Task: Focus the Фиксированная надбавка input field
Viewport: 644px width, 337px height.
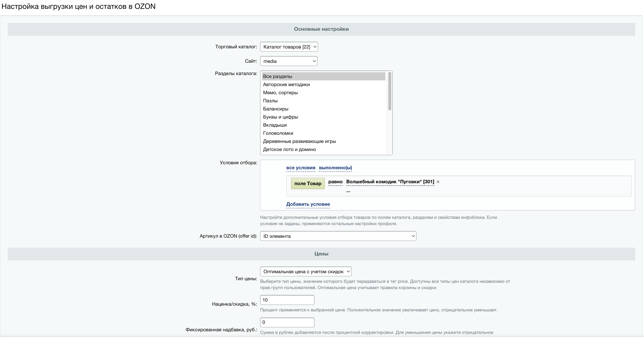Action: pyautogui.click(x=287, y=322)
